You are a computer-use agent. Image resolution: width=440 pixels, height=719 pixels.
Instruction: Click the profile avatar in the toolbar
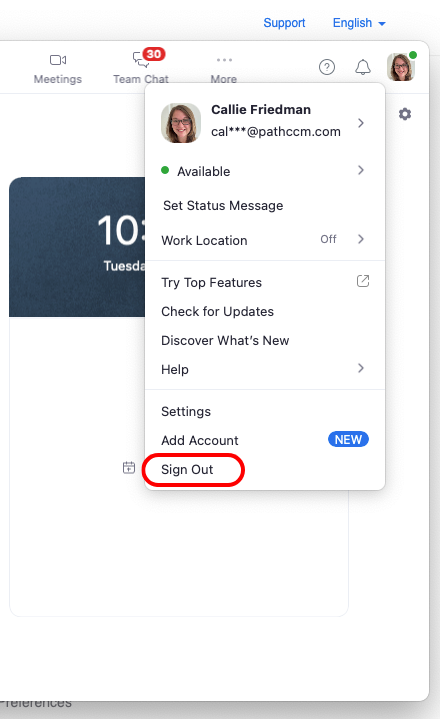click(x=401, y=67)
